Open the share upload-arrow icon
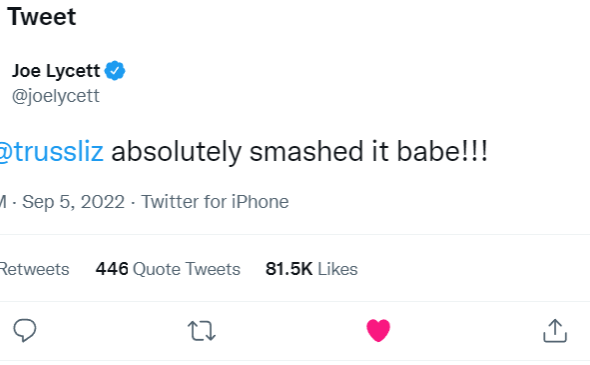The width and height of the screenshot is (590, 365). pos(555,330)
